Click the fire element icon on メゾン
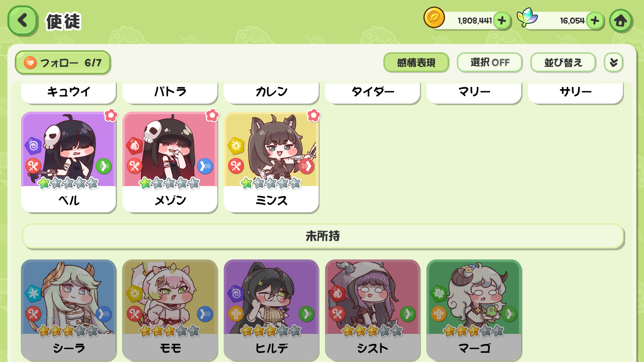Screen dimensions: 644x362 (134, 146)
